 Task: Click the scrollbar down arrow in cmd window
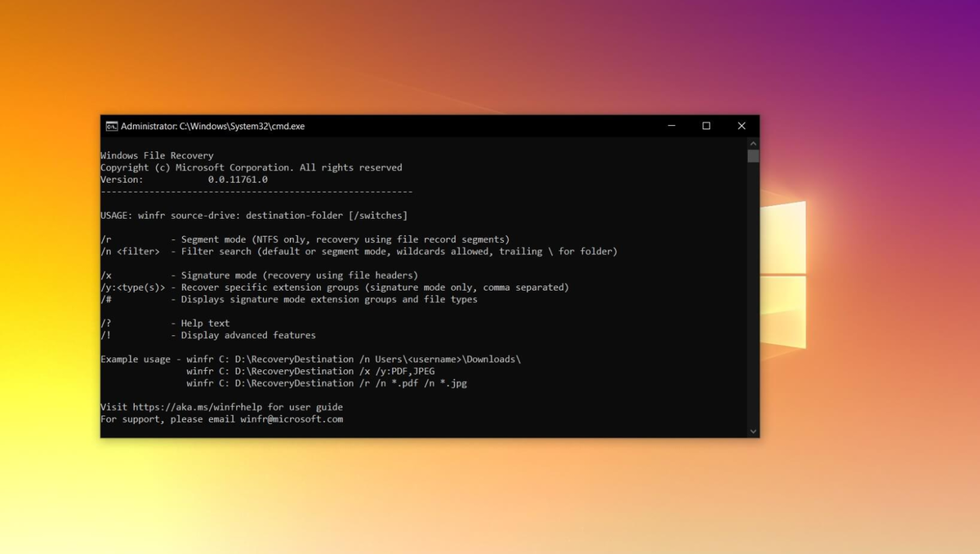coord(753,431)
